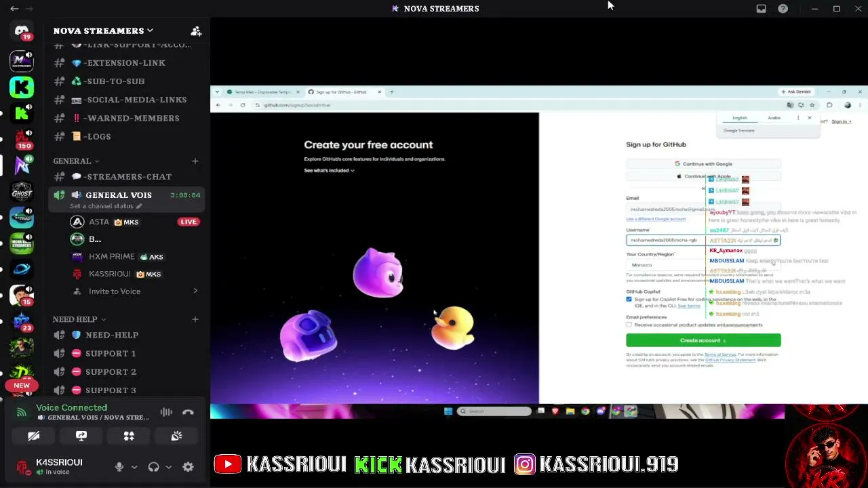This screenshot has height=488, width=868.
Task: Open headphone output options arrow
Action: [x=168, y=467]
